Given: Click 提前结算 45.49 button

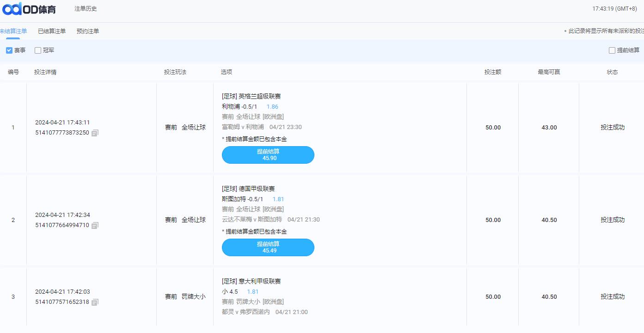Looking at the screenshot, I should point(268,247).
